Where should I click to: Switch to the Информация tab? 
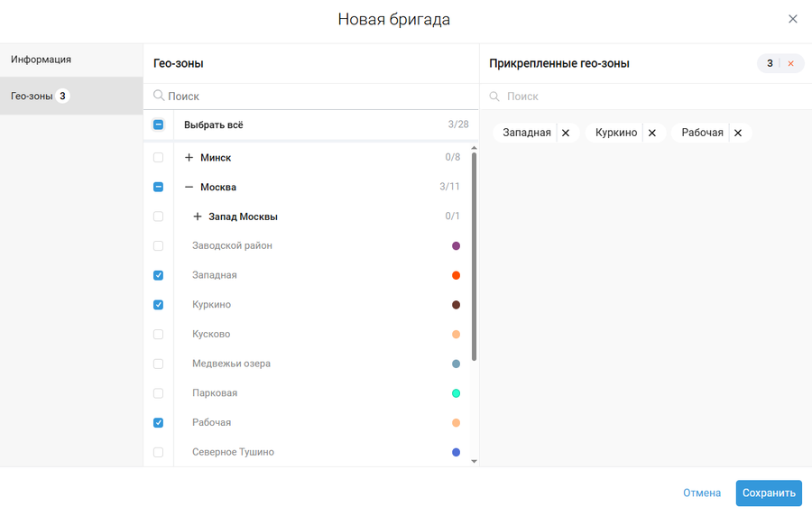(42, 60)
